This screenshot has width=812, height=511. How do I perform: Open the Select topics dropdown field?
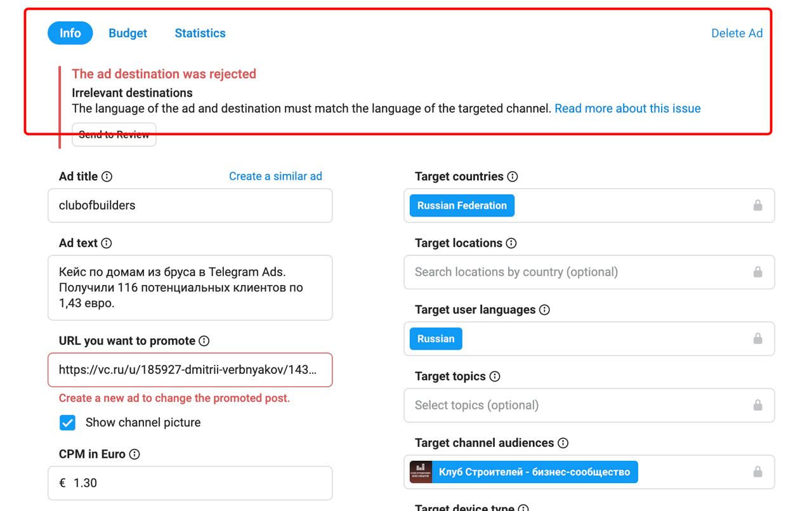[589, 406]
